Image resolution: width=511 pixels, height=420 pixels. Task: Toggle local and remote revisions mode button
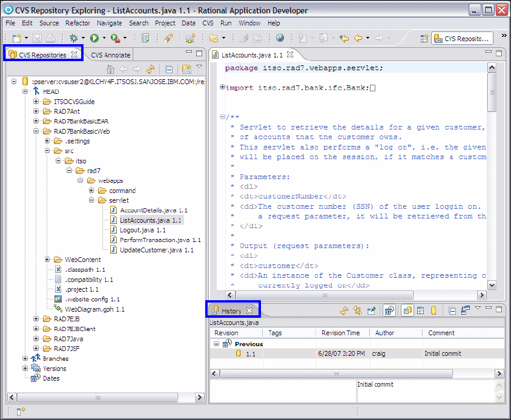coord(407,310)
